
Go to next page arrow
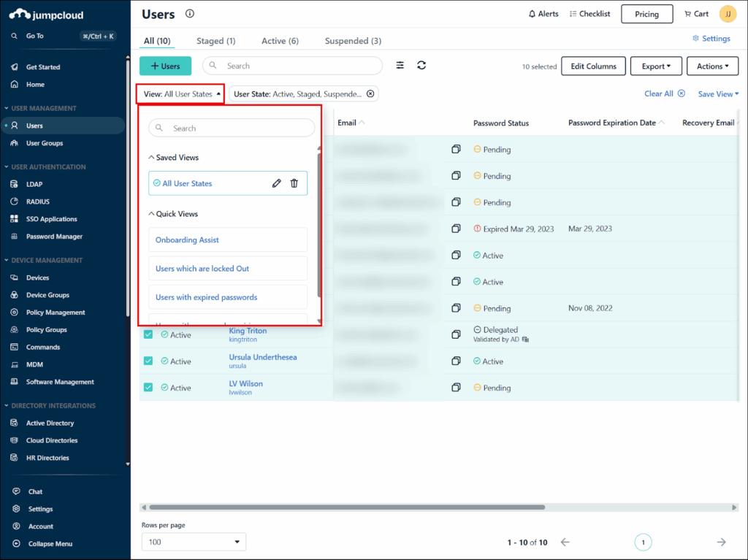[721, 542]
